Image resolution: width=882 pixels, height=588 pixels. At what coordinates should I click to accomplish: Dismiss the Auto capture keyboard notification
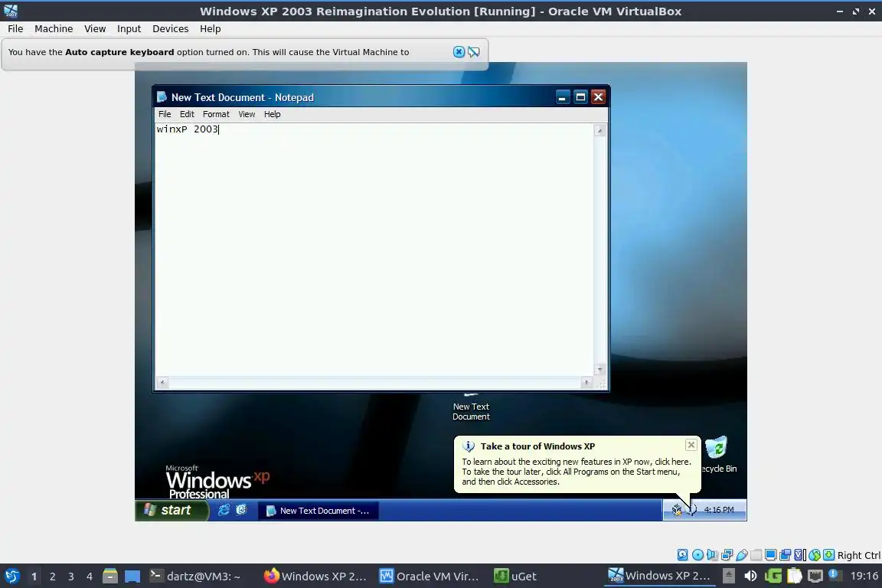tap(459, 52)
